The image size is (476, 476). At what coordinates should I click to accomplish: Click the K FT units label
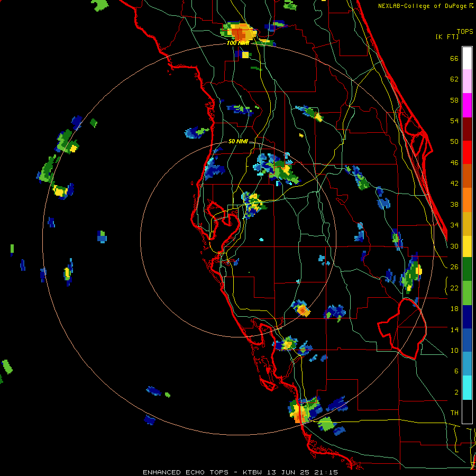(x=447, y=36)
